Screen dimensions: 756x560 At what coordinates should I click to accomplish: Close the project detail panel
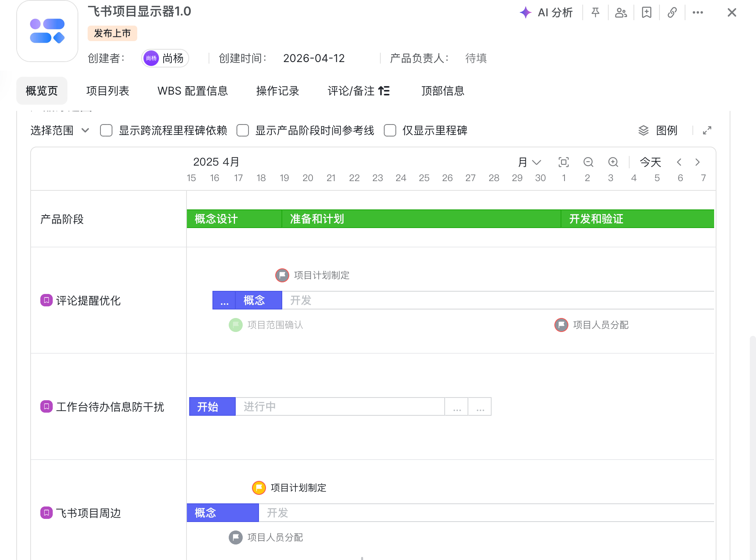732,13
